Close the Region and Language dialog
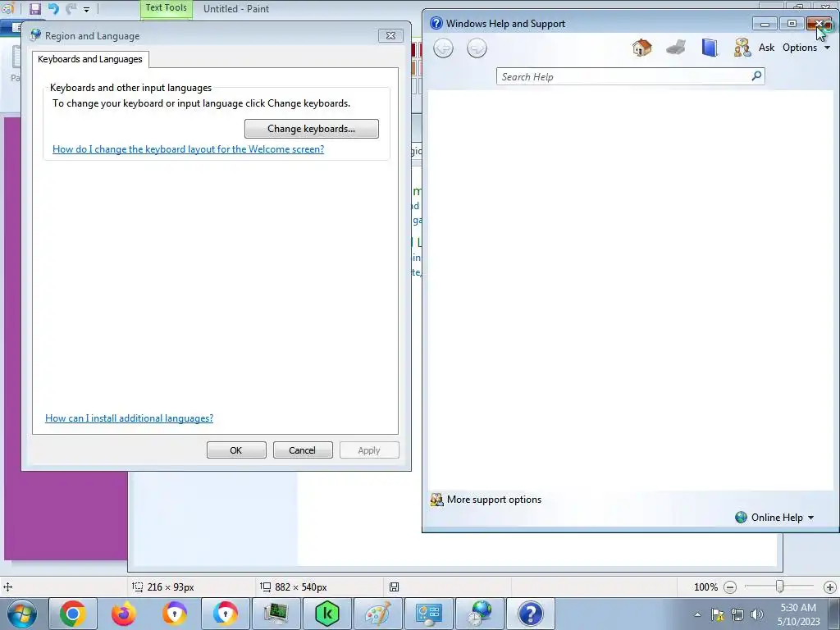This screenshot has height=630, width=840. pyautogui.click(x=390, y=36)
